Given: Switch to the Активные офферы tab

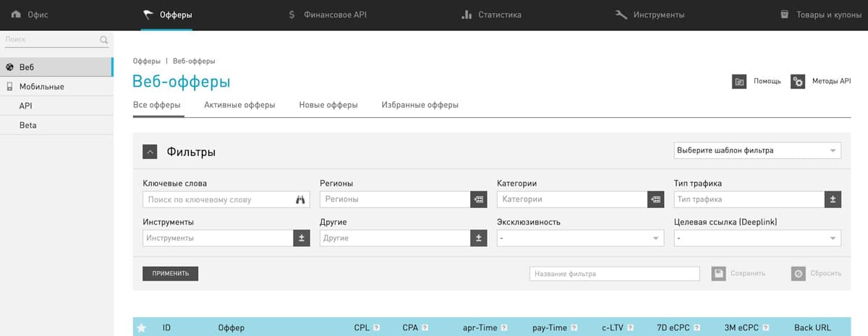Looking at the screenshot, I should 239,105.
